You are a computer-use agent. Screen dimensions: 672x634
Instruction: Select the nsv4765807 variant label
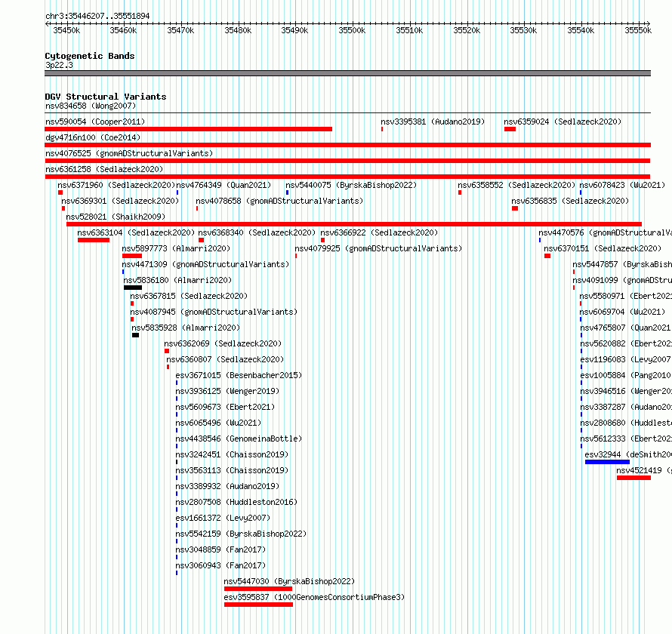[626, 328]
